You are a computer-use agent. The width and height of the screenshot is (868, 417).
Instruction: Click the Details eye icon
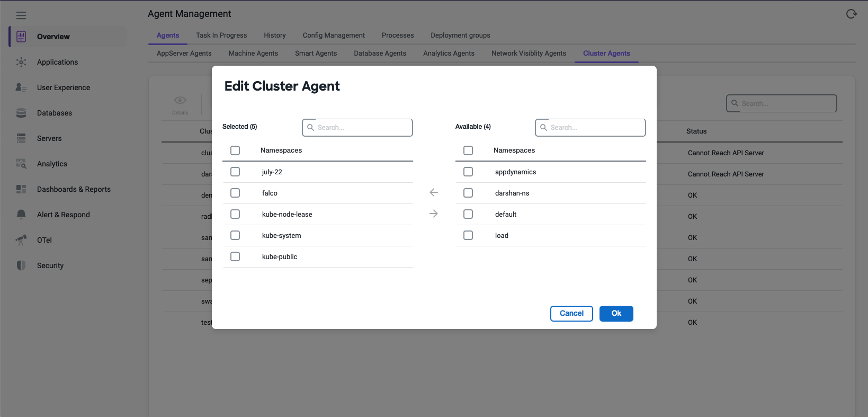click(x=180, y=100)
